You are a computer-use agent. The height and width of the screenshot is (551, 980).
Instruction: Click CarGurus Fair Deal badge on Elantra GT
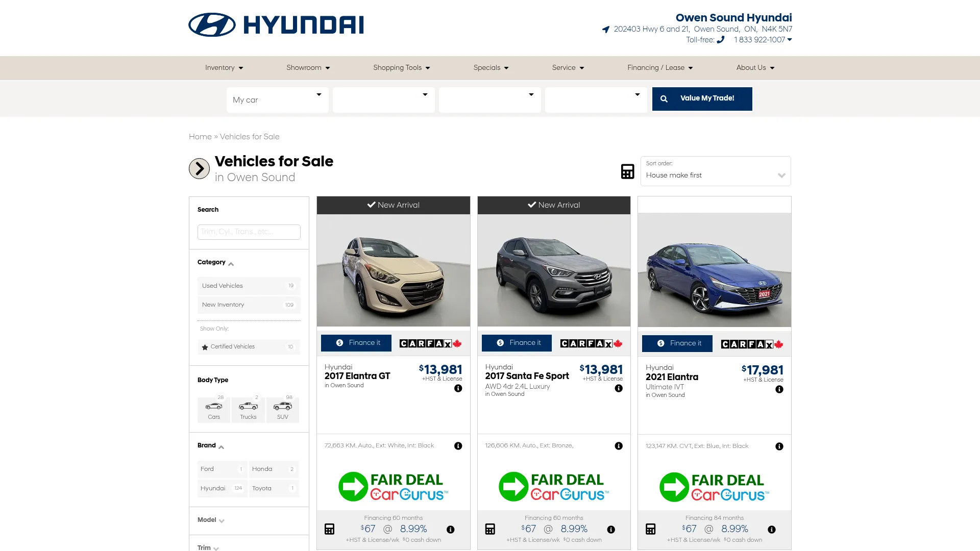coord(393,487)
